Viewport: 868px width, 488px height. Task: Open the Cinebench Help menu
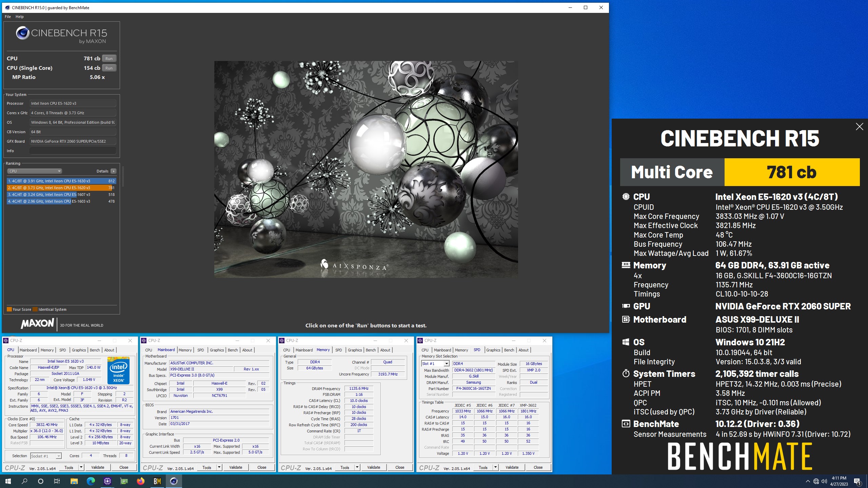click(20, 17)
